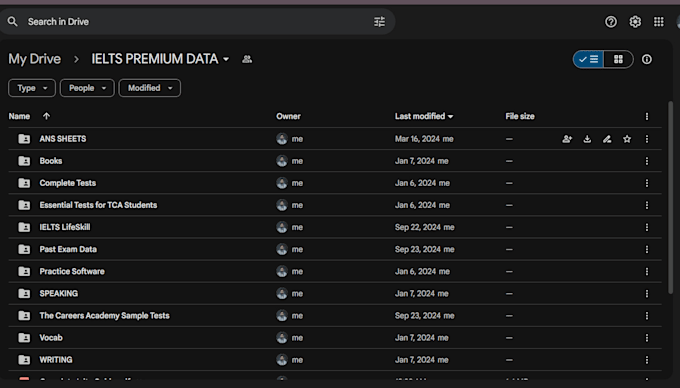Open more actions for ANS SHEETS
This screenshot has width=680, height=388.
click(x=647, y=139)
